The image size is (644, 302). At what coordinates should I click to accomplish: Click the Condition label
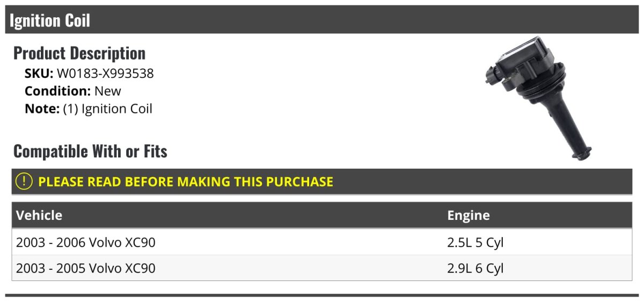[57, 91]
